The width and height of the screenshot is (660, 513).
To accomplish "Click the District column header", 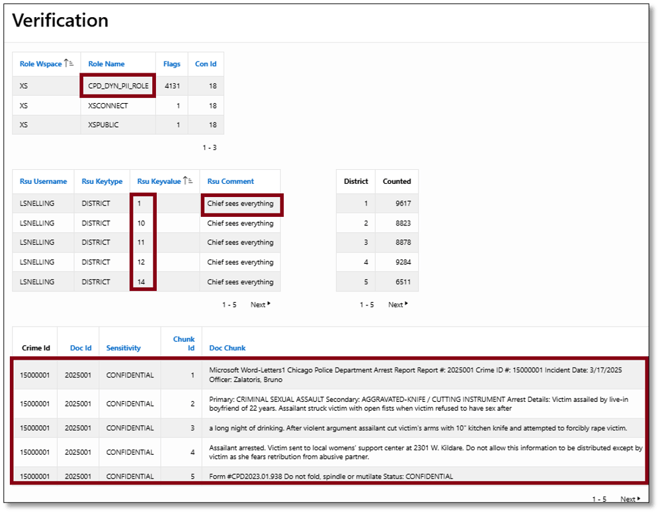I will 355,181.
